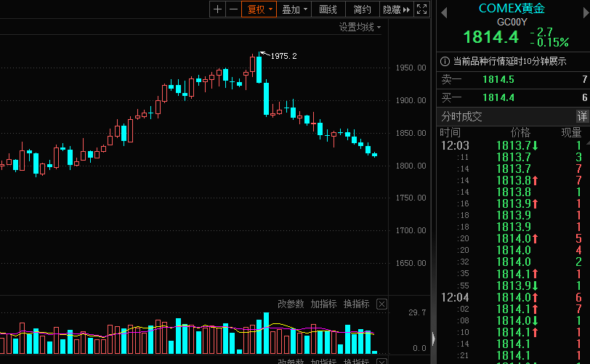Click the fullscreen expand chart icon
590x364 pixels.
coord(423,9)
